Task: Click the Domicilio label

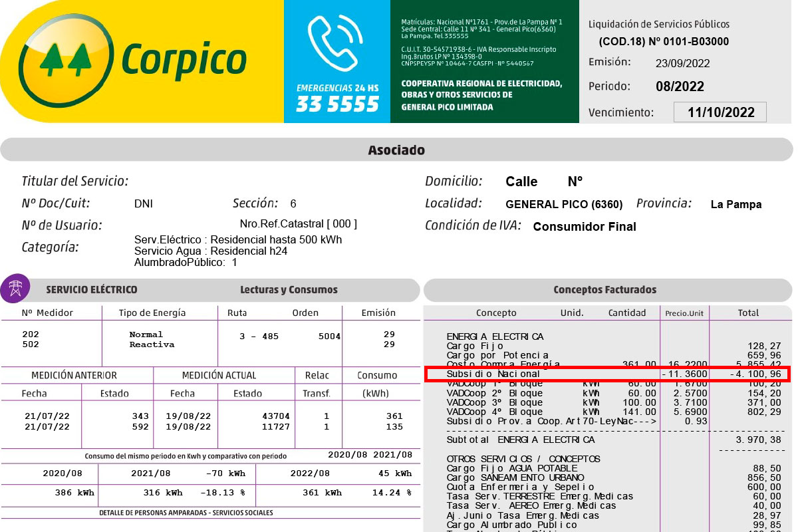Action: point(453,182)
